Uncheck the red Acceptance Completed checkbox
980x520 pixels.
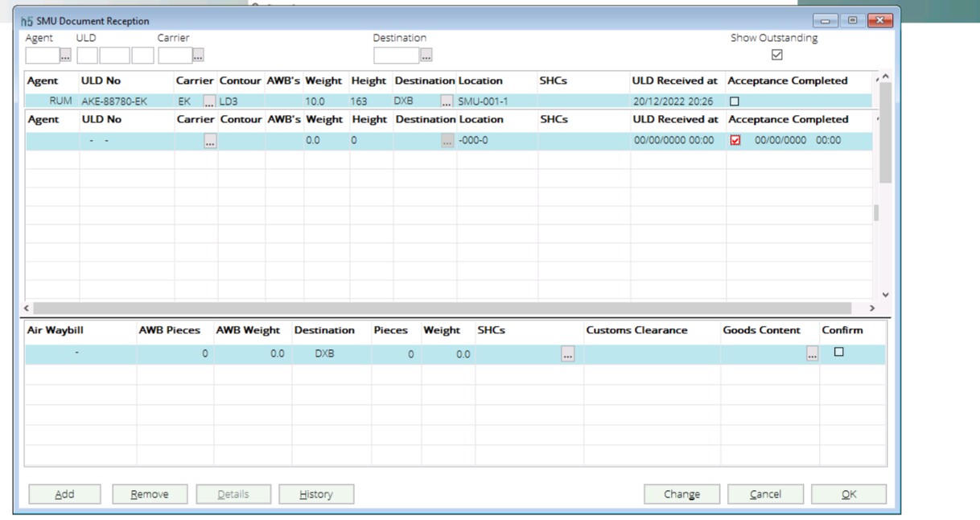coord(735,140)
